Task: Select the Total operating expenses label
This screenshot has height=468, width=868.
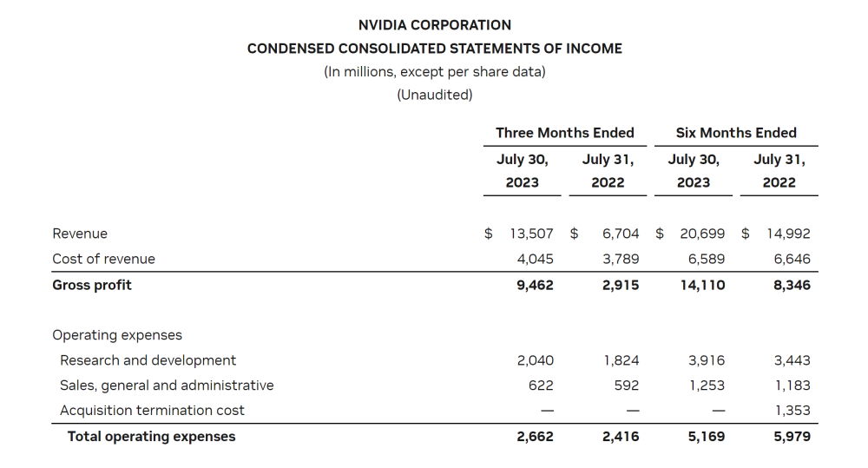Action: 151,437
